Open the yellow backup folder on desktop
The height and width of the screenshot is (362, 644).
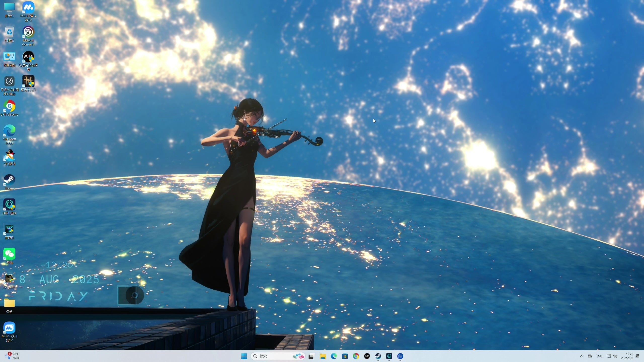point(9,305)
